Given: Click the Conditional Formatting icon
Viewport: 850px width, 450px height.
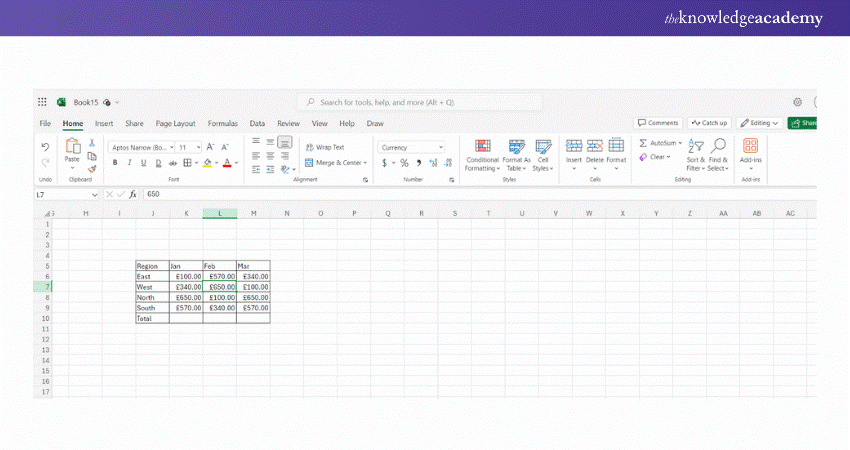Looking at the screenshot, I should pos(482,146).
